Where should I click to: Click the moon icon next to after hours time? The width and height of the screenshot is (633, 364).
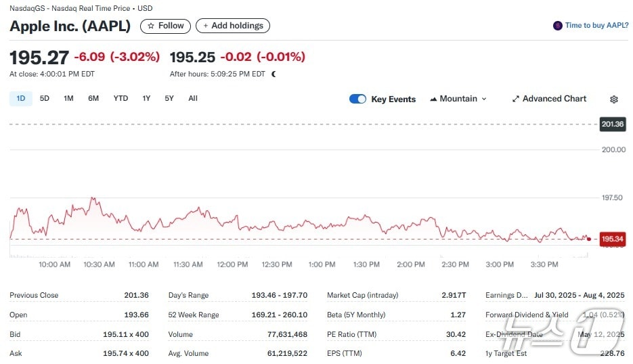click(274, 74)
